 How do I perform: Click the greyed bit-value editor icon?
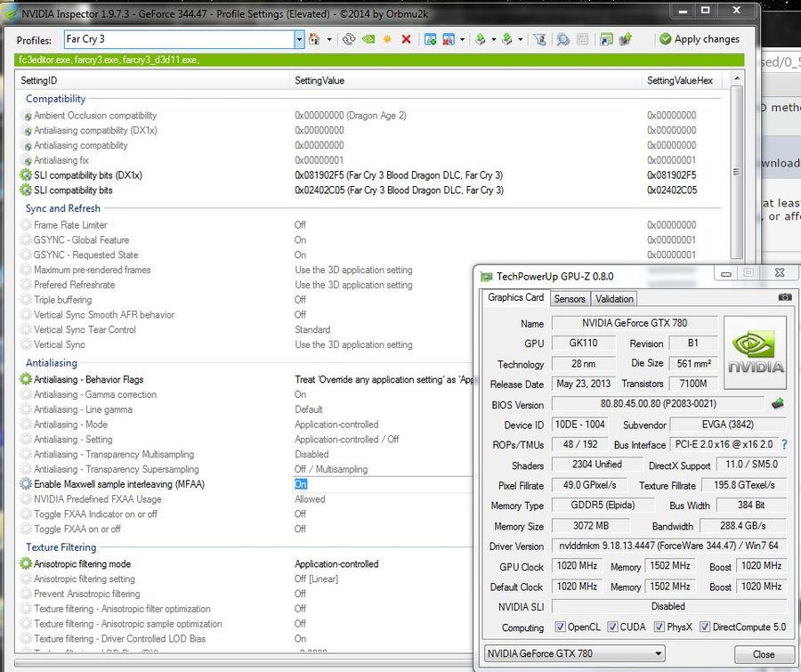pos(582,39)
